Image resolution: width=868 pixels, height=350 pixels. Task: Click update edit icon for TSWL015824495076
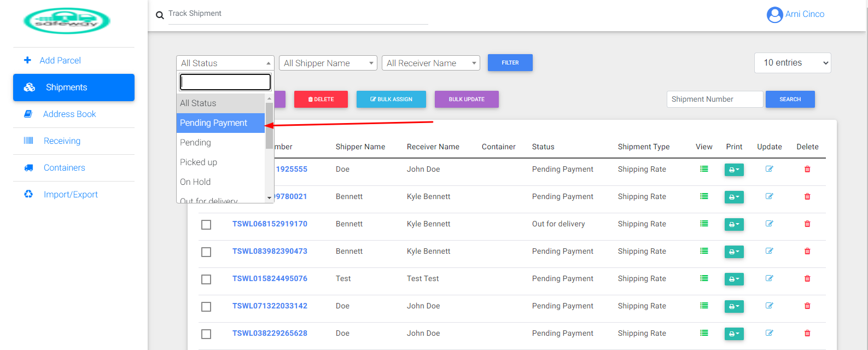pyautogui.click(x=769, y=278)
